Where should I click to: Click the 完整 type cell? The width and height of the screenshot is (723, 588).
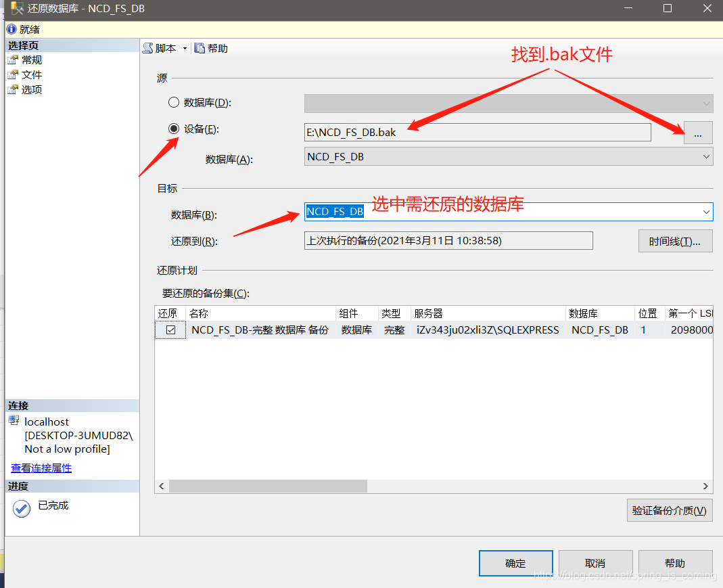click(394, 330)
